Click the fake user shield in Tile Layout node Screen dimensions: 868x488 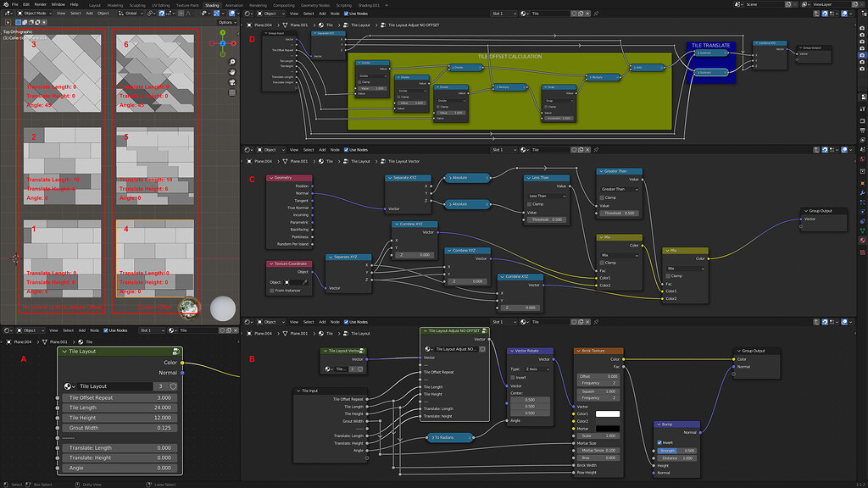pos(173,386)
